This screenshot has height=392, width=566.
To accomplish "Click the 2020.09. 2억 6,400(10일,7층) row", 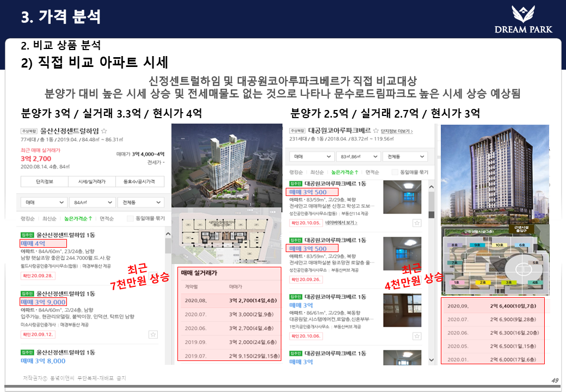I will pos(493,306).
